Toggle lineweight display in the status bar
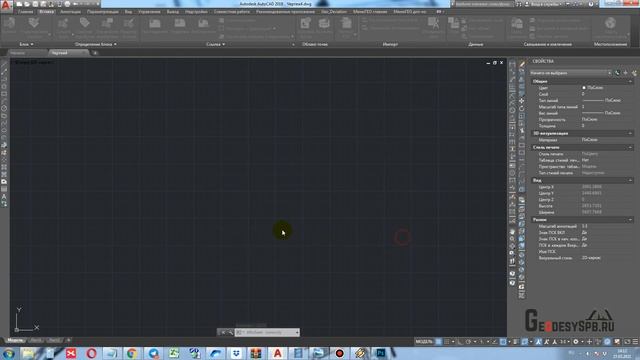The height and width of the screenshot is (360, 640). coord(516,342)
